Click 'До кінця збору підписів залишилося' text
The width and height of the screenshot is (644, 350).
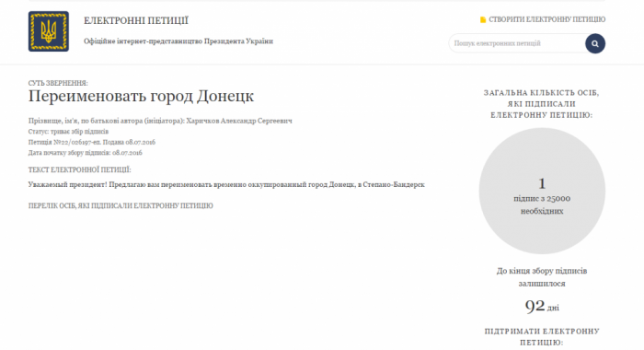click(542, 277)
